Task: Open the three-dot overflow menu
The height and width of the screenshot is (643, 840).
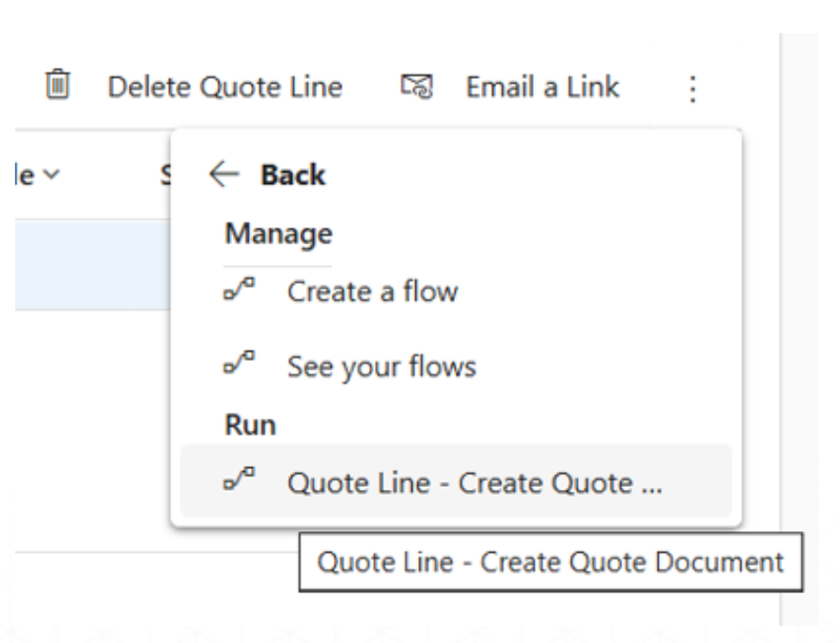Action: click(692, 89)
